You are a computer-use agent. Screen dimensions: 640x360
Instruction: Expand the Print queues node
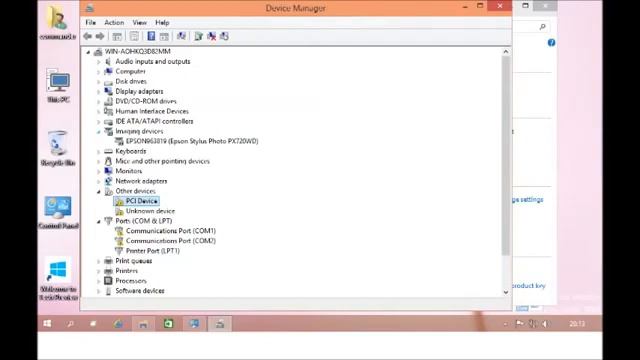(x=98, y=261)
